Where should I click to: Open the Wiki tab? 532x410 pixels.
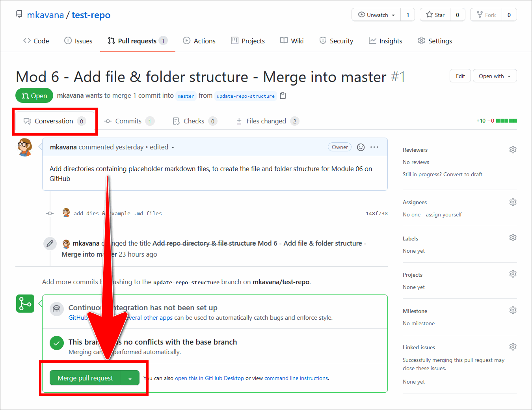292,41
